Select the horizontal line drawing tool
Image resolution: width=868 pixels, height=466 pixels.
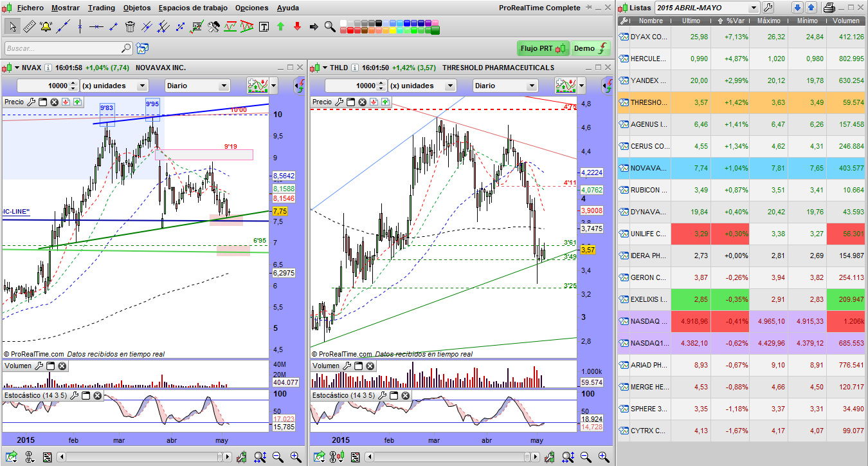pos(96,27)
